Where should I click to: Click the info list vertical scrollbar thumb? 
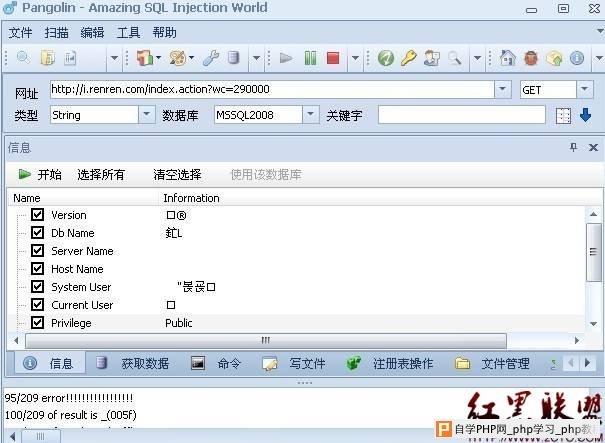click(593, 252)
